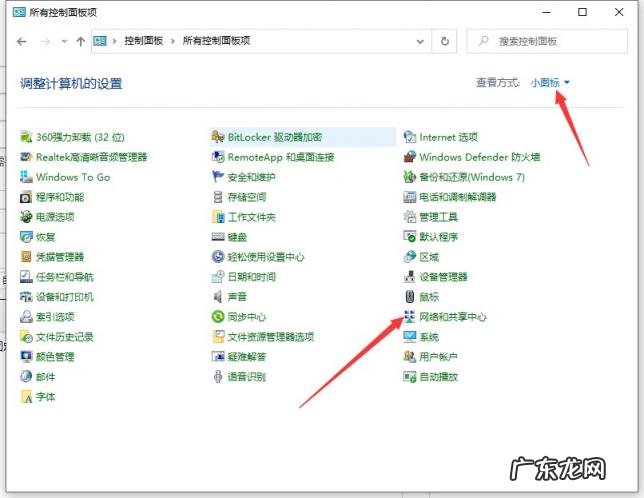Expand chevron before 控制面板 breadcrumb
Viewport: 644px width, 498px height.
point(115,41)
